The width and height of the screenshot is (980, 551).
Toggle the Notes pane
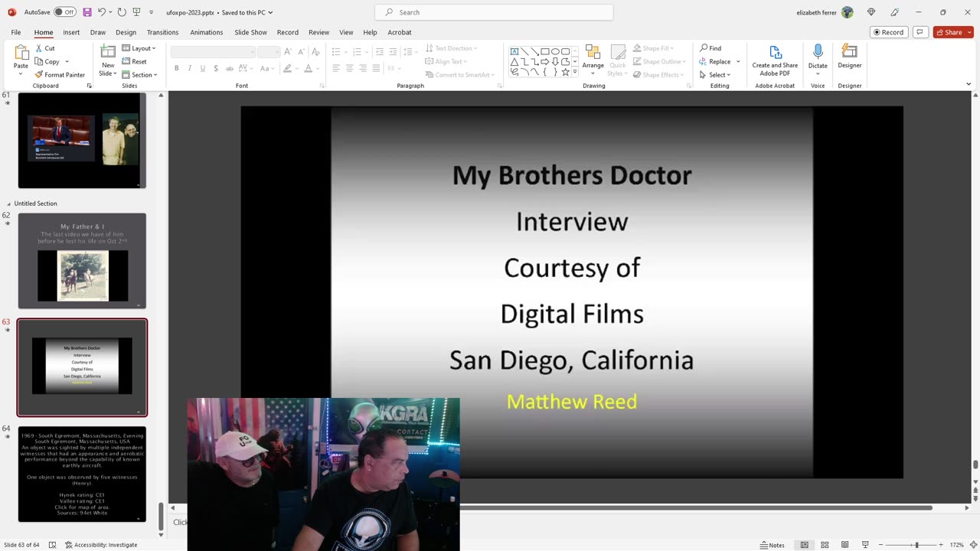point(773,545)
